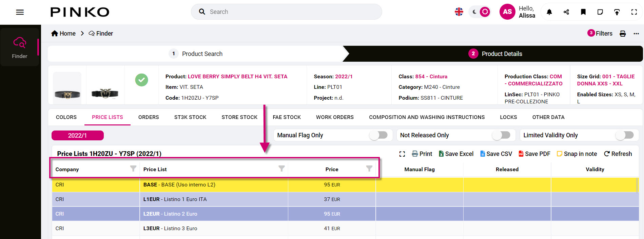Viewport: 644px width, 239px height.
Task: Sort by the Released column header
Action: coord(507,170)
